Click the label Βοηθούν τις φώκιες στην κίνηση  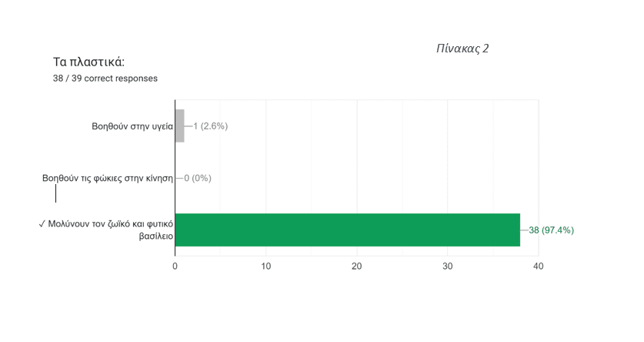click(108, 178)
